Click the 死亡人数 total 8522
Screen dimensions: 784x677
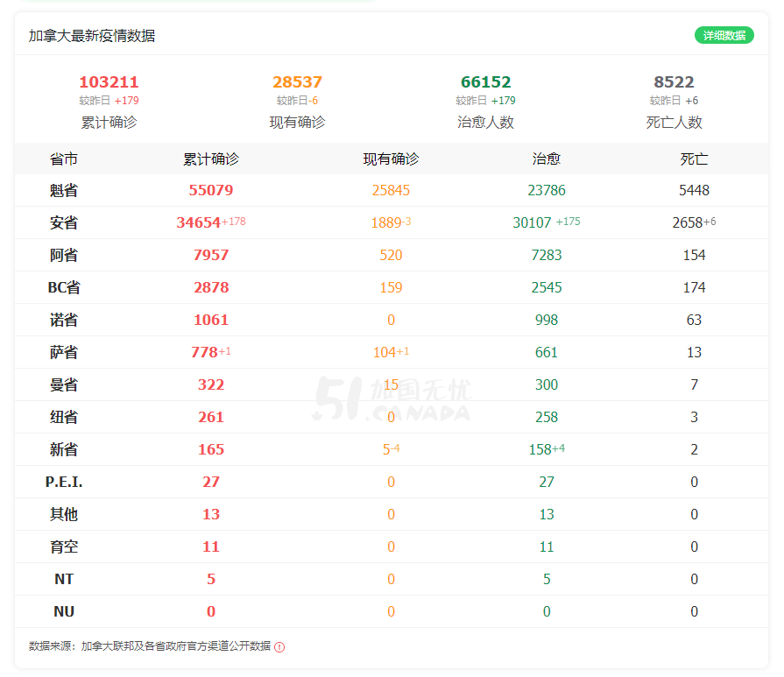674,82
